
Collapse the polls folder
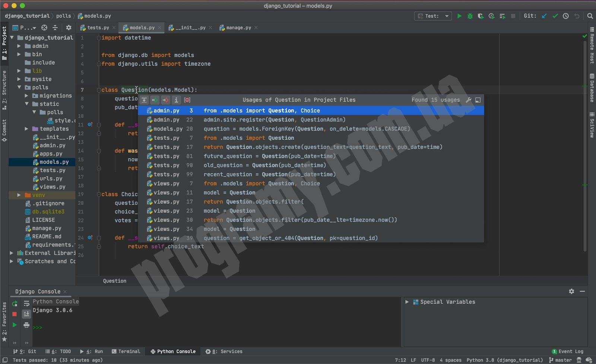click(x=19, y=87)
